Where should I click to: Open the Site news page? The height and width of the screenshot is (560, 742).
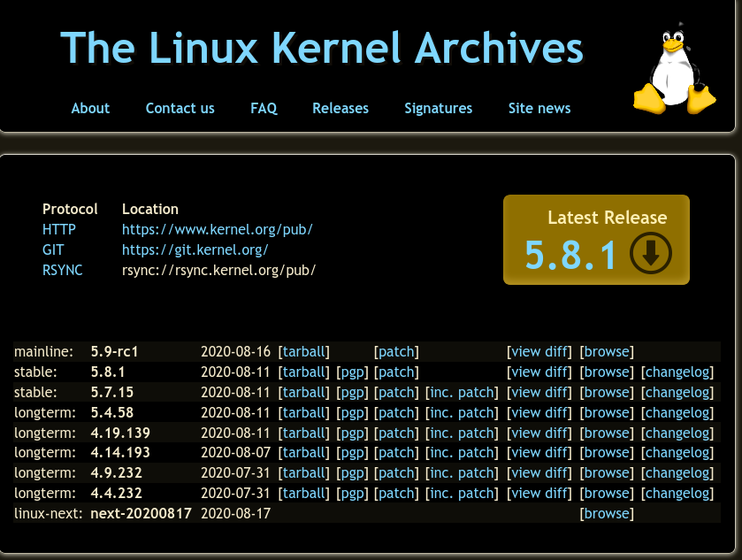[539, 109]
